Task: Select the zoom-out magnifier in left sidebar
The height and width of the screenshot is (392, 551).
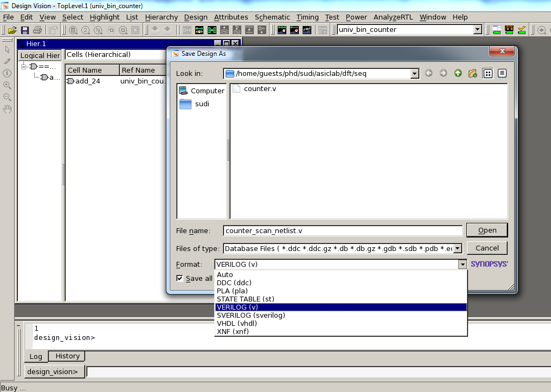Action: tap(8, 97)
